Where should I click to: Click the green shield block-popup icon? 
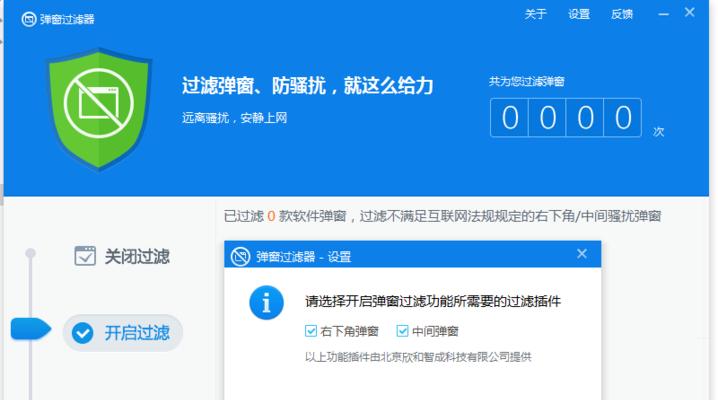click(98, 108)
